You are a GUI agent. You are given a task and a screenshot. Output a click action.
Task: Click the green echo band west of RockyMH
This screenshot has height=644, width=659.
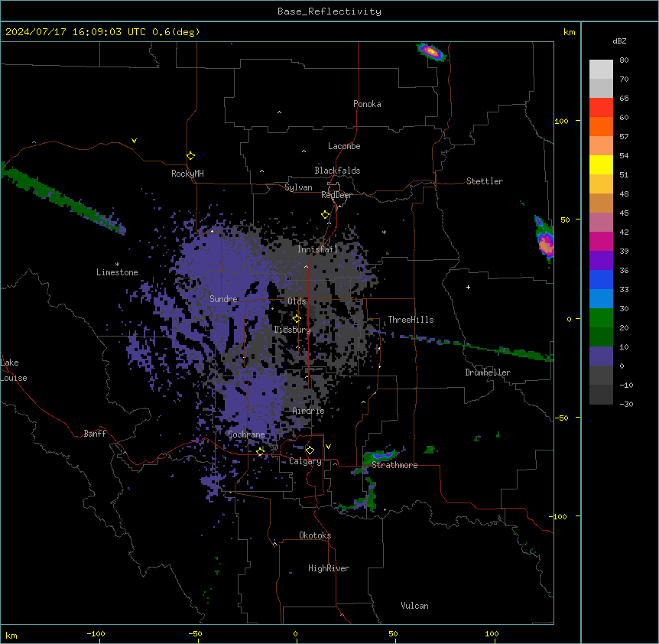point(63,199)
